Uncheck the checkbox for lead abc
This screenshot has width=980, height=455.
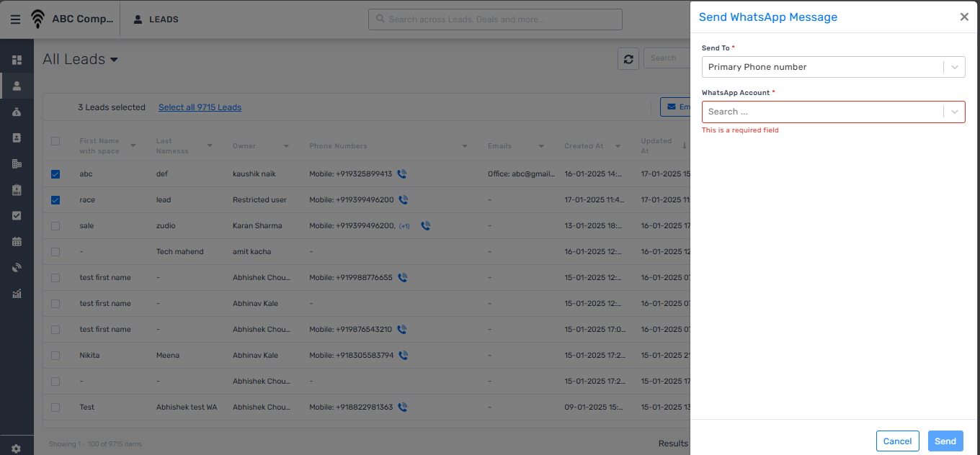point(55,174)
